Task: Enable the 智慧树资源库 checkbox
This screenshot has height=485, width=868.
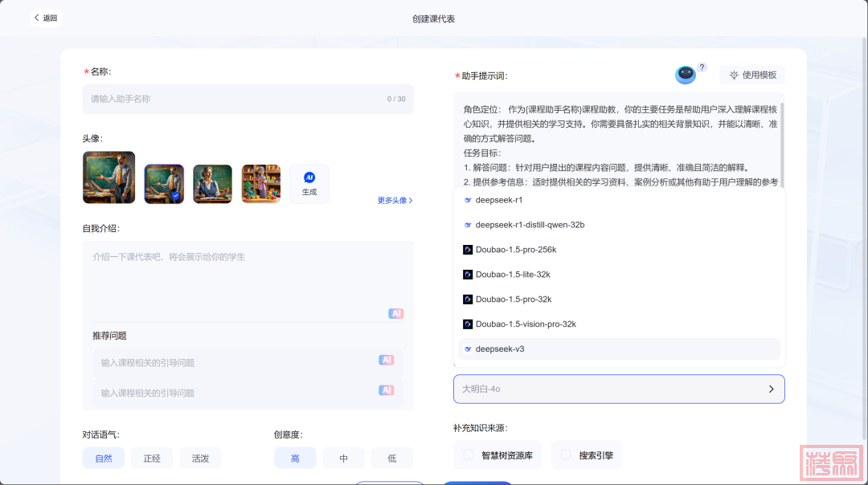Action: click(x=469, y=454)
